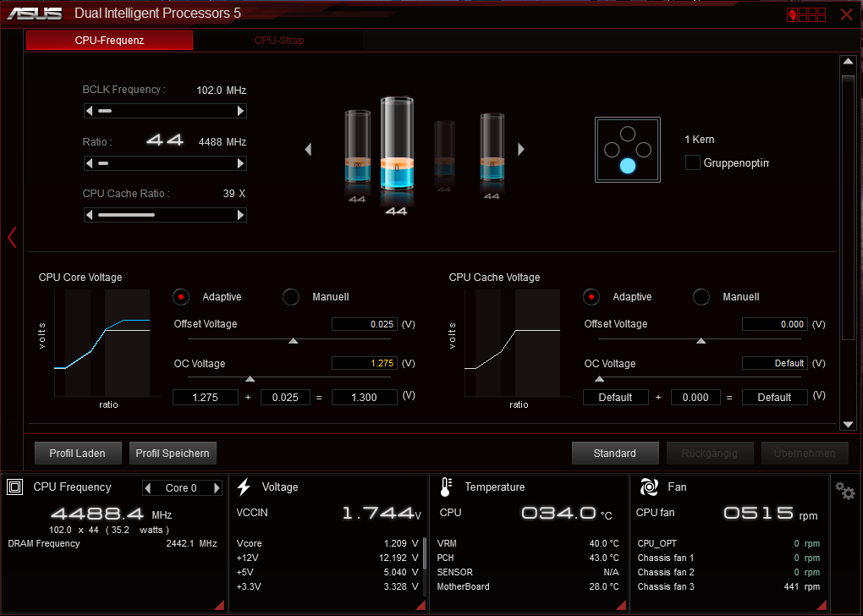Select the rightmost core cylinder
863x616 pixels.
(x=492, y=147)
